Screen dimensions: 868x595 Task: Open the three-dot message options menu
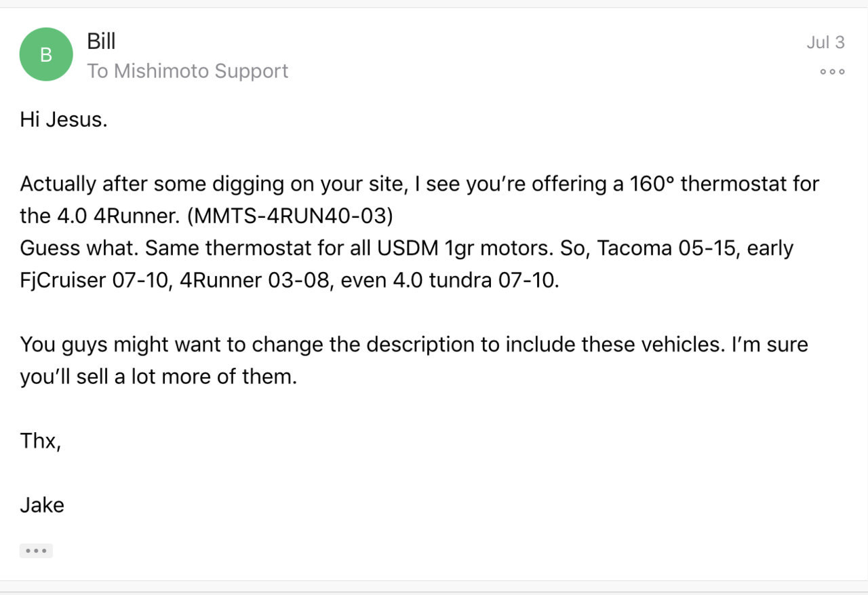click(832, 71)
